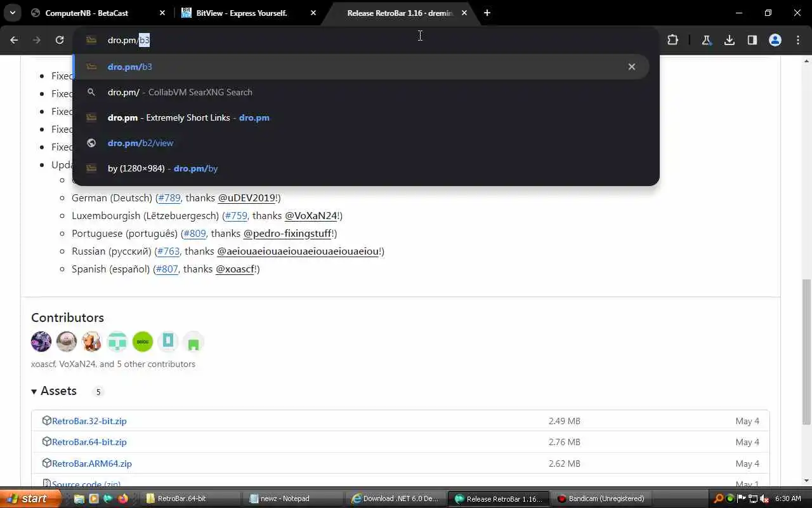Open the Downloads toolbar icon
812x508 pixels.
[730, 40]
